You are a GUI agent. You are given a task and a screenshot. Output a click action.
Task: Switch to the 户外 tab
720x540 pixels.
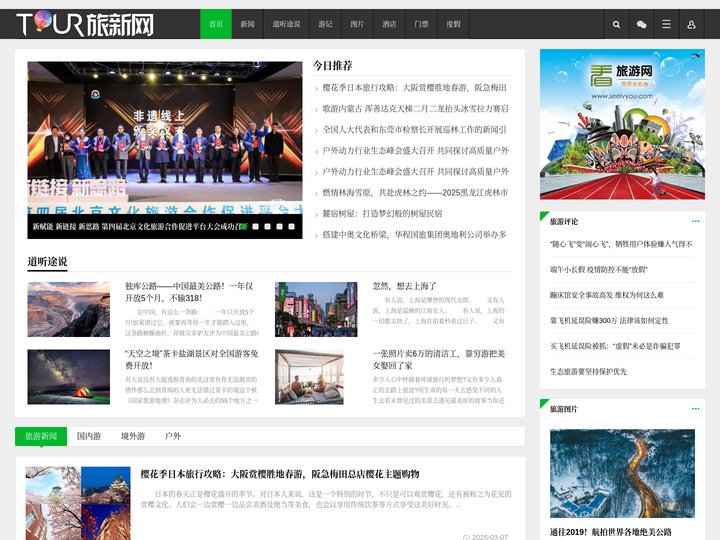(x=173, y=436)
